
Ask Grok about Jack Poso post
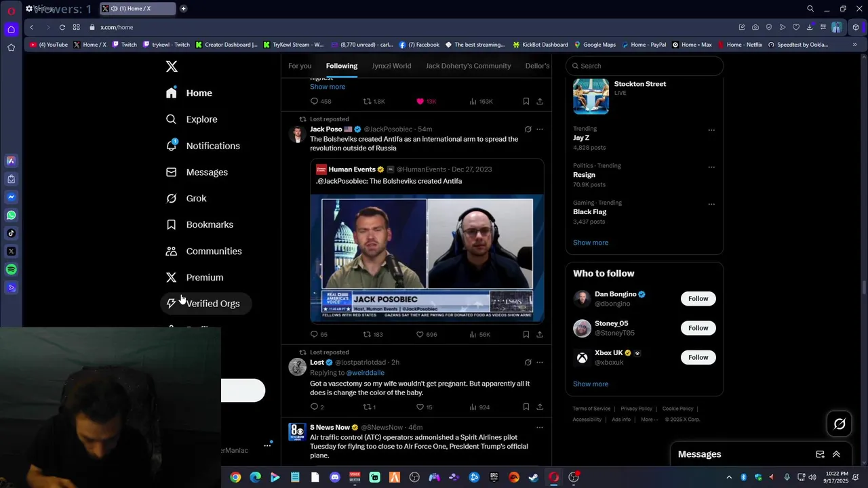tap(528, 129)
